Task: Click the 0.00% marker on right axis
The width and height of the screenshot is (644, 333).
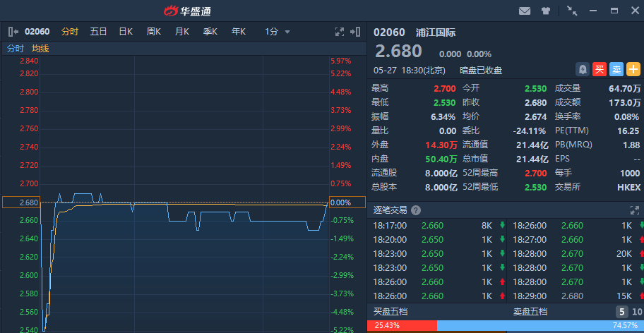Action: click(x=347, y=202)
